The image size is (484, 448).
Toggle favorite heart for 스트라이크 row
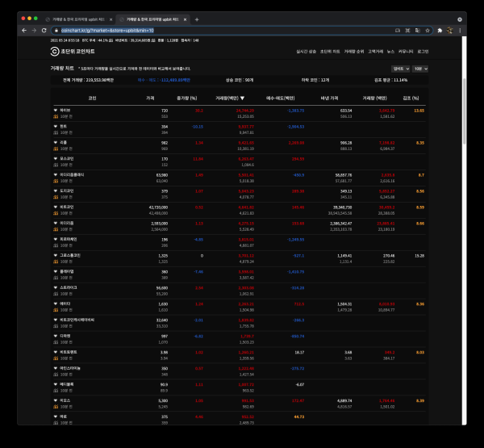[x=56, y=287]
